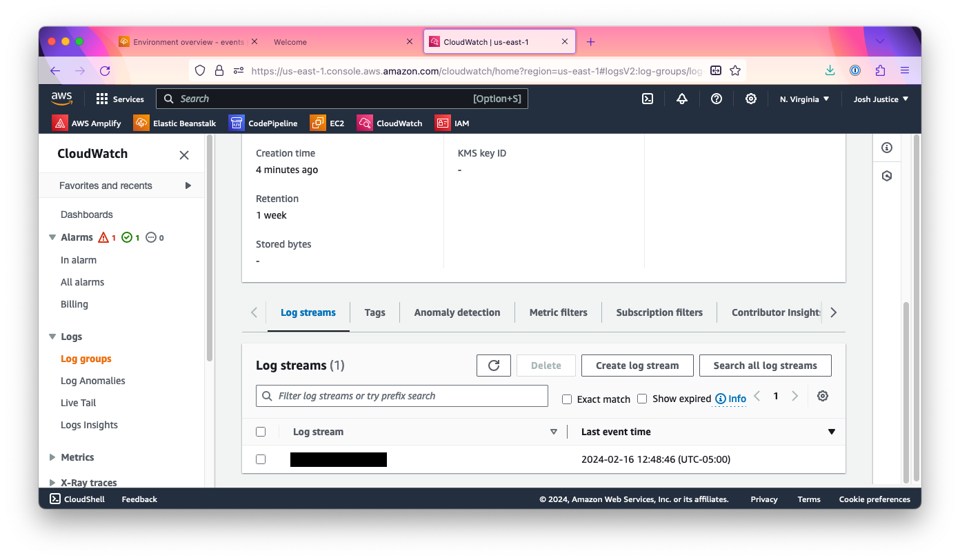The width and height of the screenshot is (960, 560).
Task: Open Live Tail in sidebar
Action: pos(79,403)
